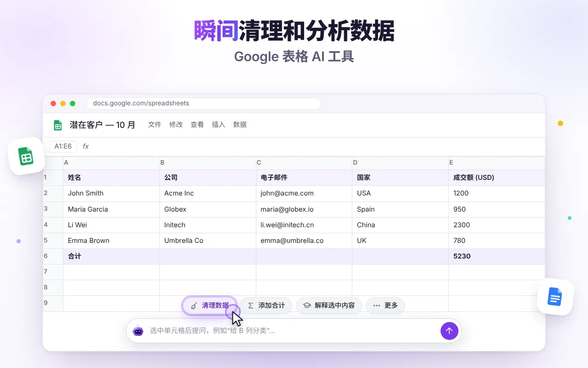Open the 查看 menu
The image size is (588, 368).
pyautogui.click(x=197, y=125)
